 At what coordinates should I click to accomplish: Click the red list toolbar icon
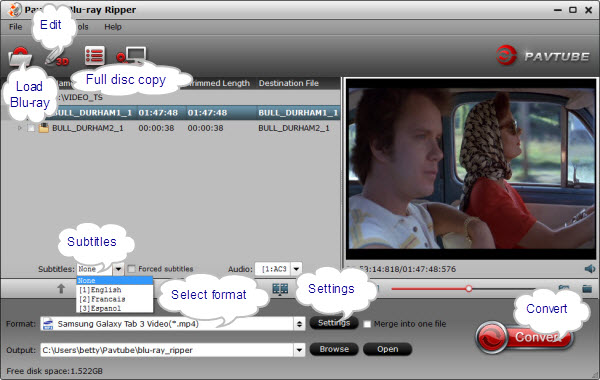tap(95, 56)
